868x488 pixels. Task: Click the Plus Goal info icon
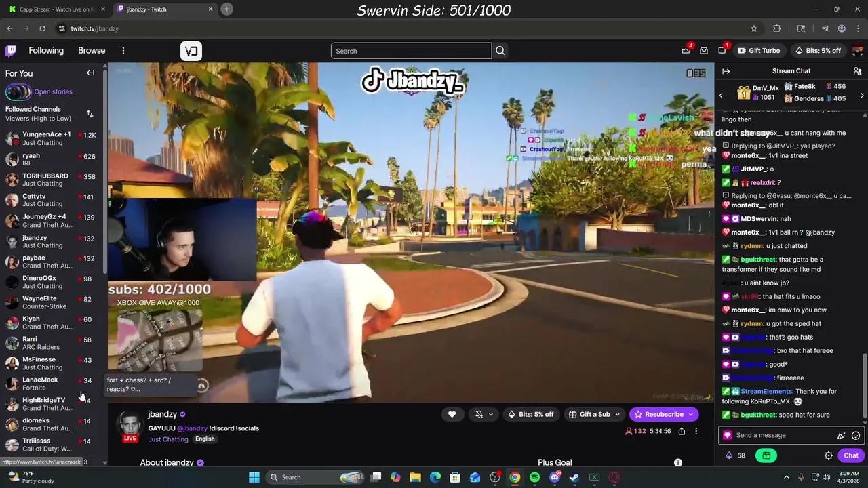point(677,462)
